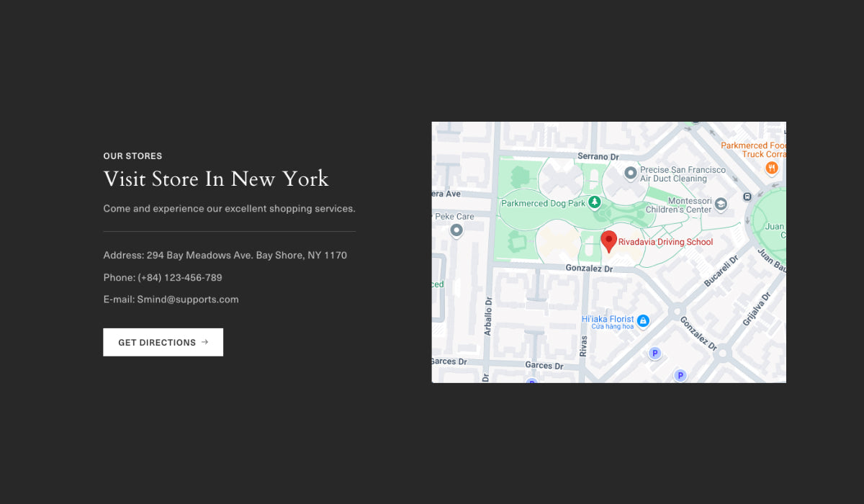Click the store phone number

[180, 278]
